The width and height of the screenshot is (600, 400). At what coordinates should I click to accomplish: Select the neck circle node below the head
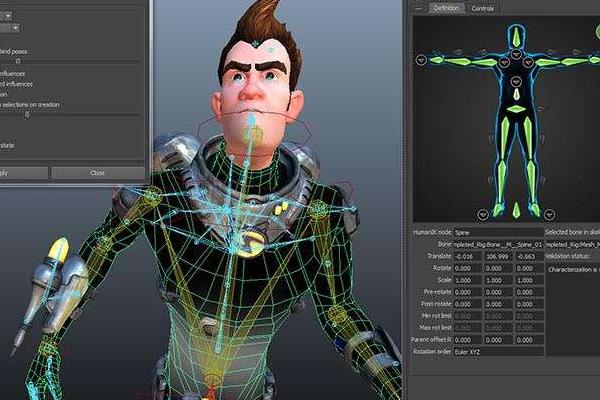tap(516, 54)
